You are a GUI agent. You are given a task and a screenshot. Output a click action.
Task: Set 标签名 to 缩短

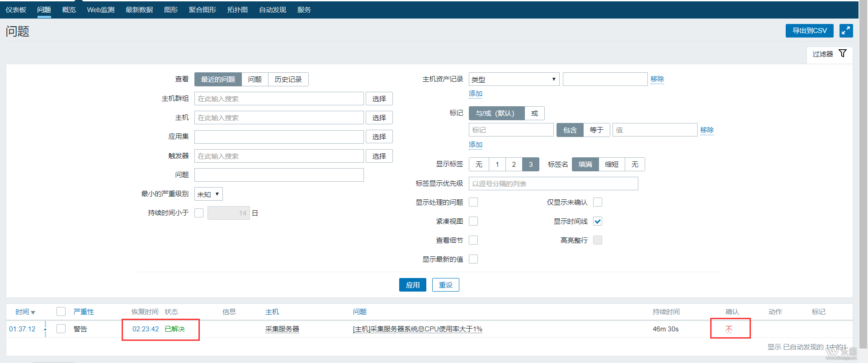point(612,164)
